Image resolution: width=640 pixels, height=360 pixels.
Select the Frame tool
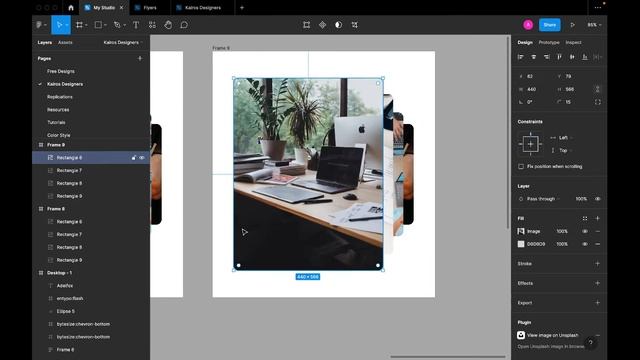[79, 25]
